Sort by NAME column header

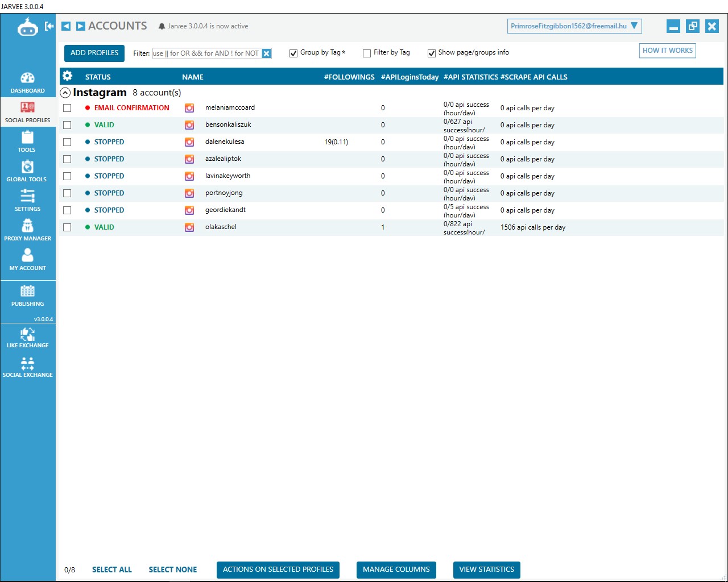tap(193, 77)
